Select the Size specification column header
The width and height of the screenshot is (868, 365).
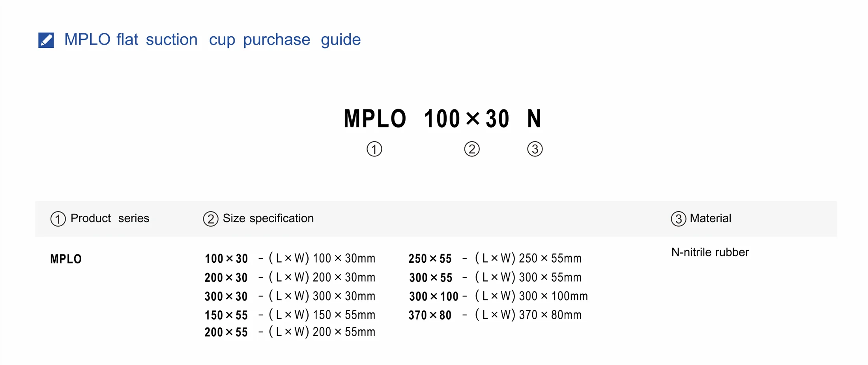(x=268, y=218)
